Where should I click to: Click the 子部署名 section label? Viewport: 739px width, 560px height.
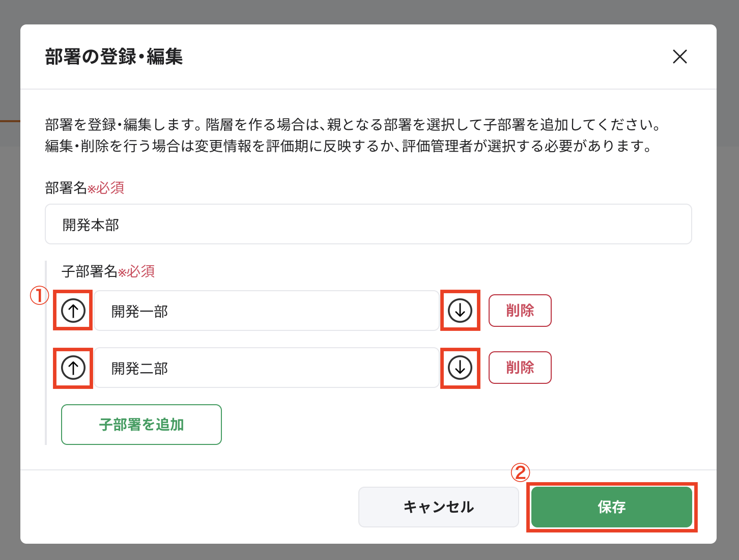tap(90, 271)
